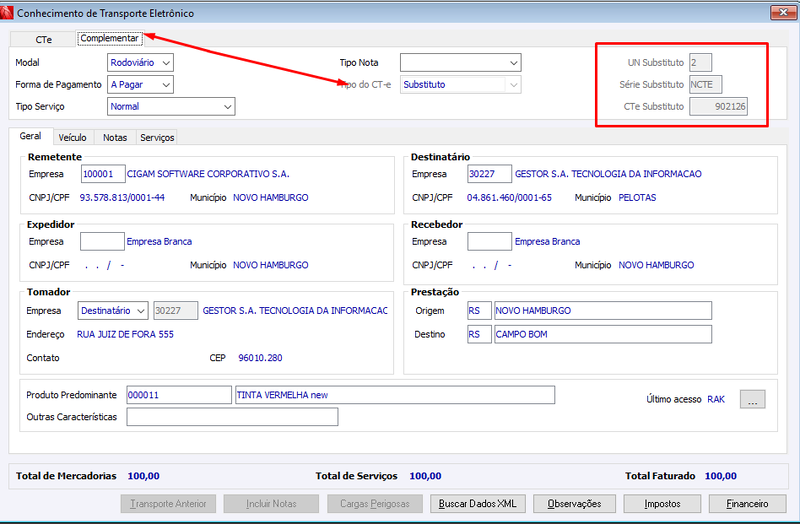Click the Destino state field RS

pyautogui.click(x=479, y=334)
